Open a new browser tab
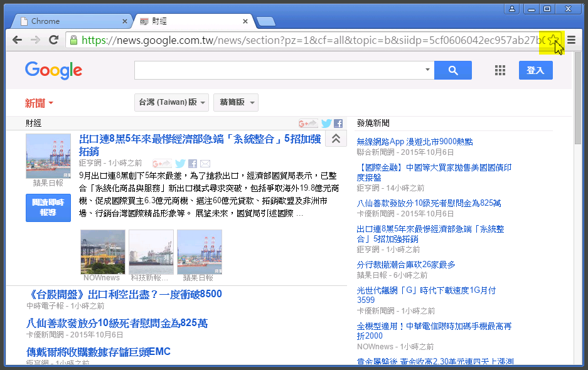588x370 pixels. pos(266,21)
